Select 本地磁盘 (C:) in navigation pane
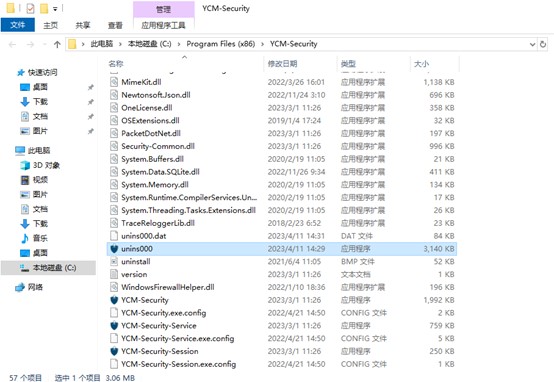The width and height of the screenshot is (554, 382). point(48,268)
